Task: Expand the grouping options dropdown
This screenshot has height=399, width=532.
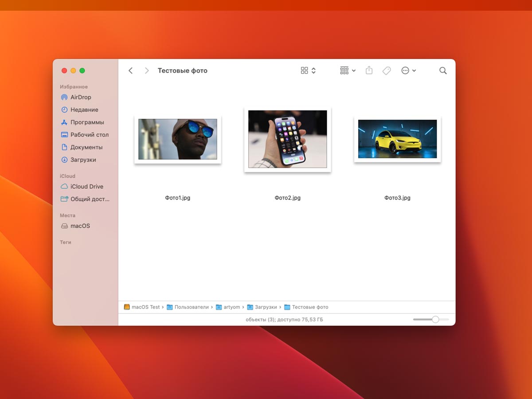Action: point(348,70)
